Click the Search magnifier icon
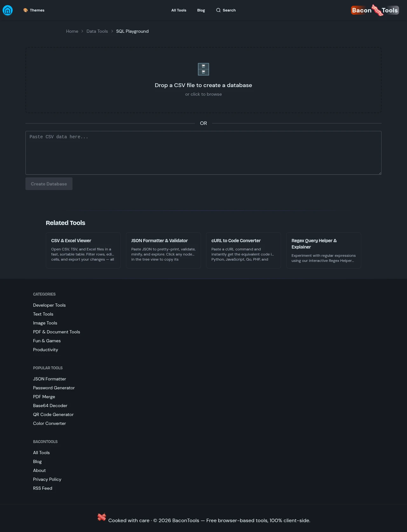 [218, 10]
